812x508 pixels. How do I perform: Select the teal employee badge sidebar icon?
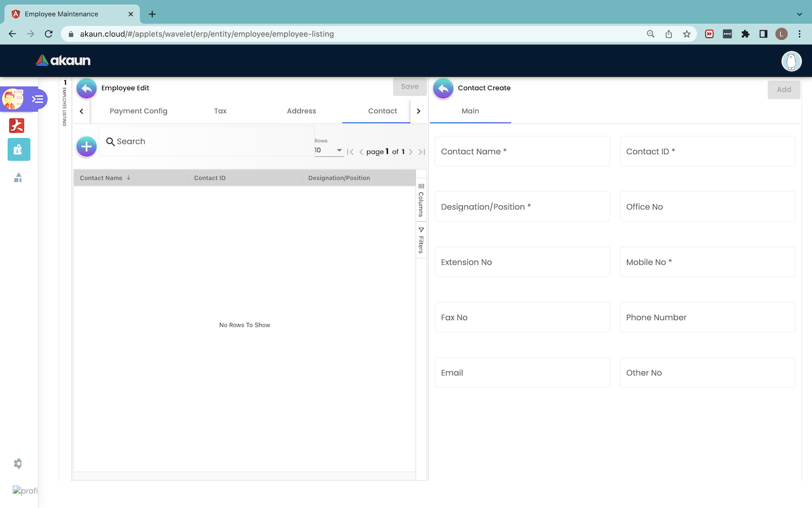[x=19, y=150]
